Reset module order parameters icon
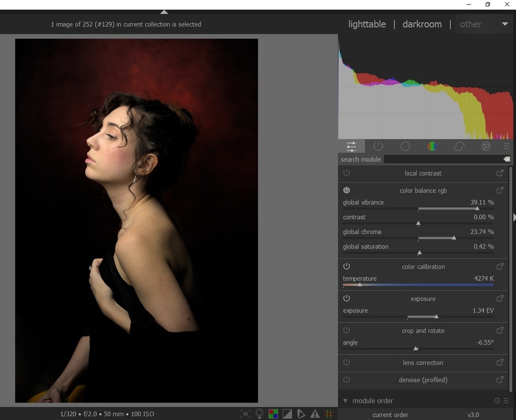The image size is (516, 420). [x=497, y=401]
